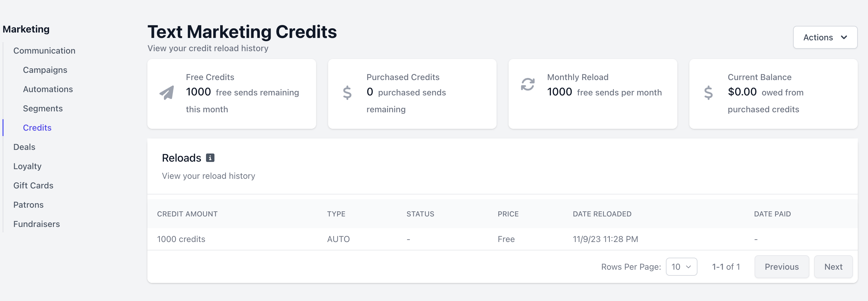The width and height of the screenshot is (868, 301).
Task: Click the dollar icon beside Purchased Credits
Action: [x=347, y=93]
